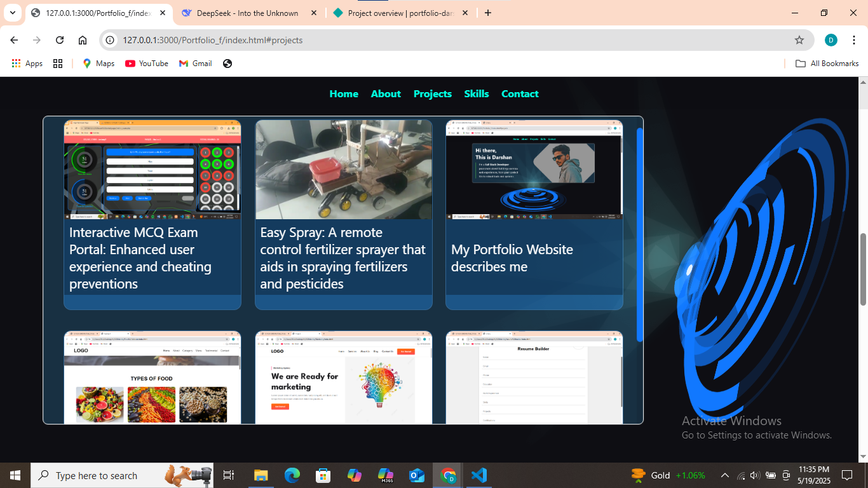Open the YouTube bookmark
Screen dimensions: 868x488
[x=147, y=64]
